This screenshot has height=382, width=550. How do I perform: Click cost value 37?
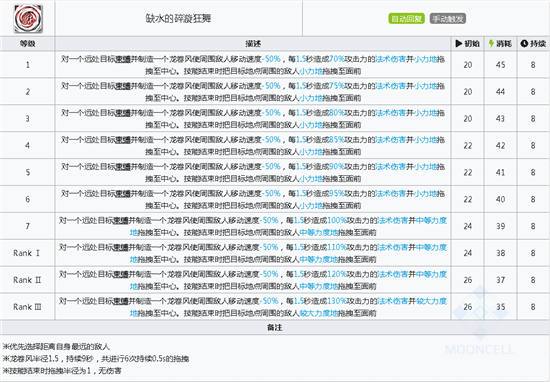[501, 280]
